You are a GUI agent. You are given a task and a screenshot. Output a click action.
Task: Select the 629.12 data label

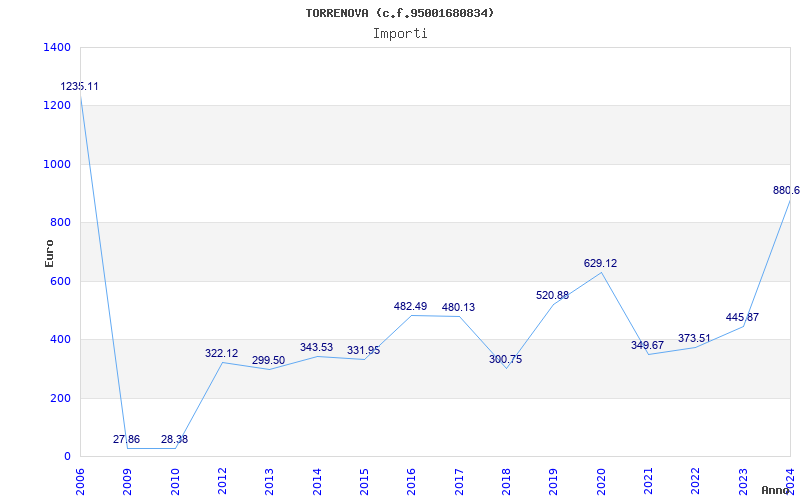point(601,263)
